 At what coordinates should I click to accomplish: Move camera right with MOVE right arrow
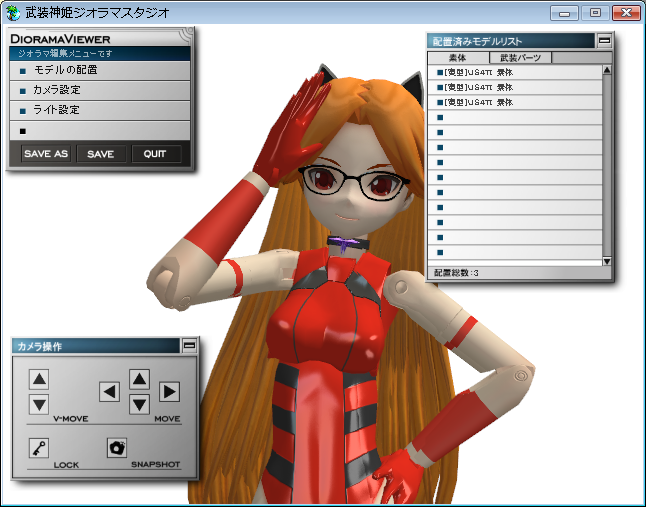pyautogui.click(x=169, y=392)
